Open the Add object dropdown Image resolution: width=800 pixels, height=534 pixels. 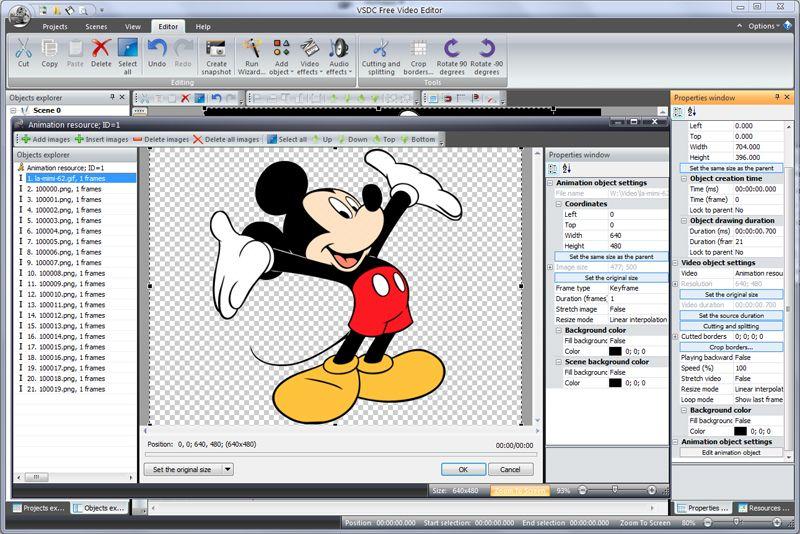pos(281,72)
